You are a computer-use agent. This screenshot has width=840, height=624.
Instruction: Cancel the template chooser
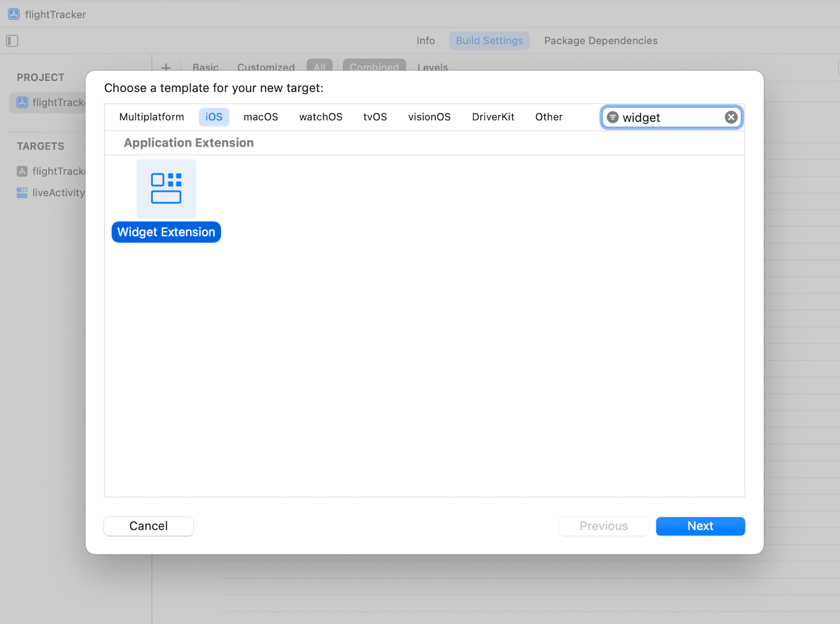point(149,526)
